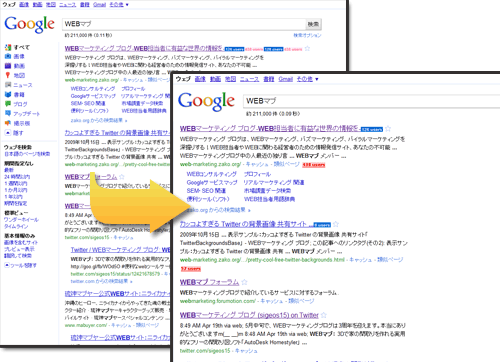This screenshot has height=362, width=500.
Task: Open 検索オプション link in back window
Action: tap(307, 35)
